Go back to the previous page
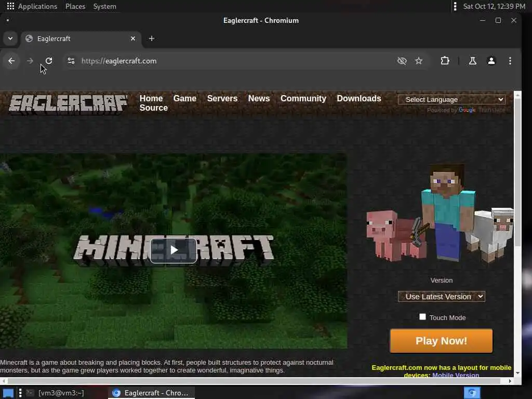The height and width of the screenshot is (399, 532). pos(11,61)
